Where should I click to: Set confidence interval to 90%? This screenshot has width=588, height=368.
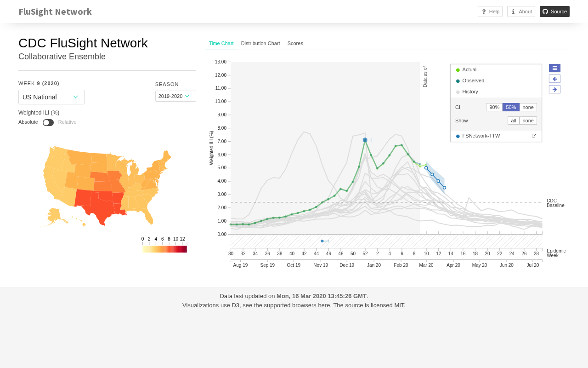[x=494, y=107]
